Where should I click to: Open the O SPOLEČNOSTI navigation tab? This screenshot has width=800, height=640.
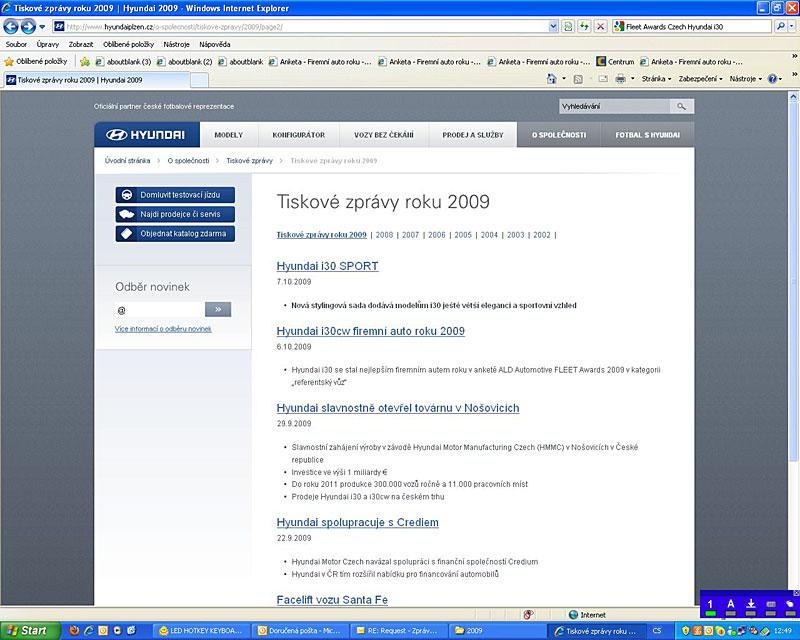coord(559,135)
